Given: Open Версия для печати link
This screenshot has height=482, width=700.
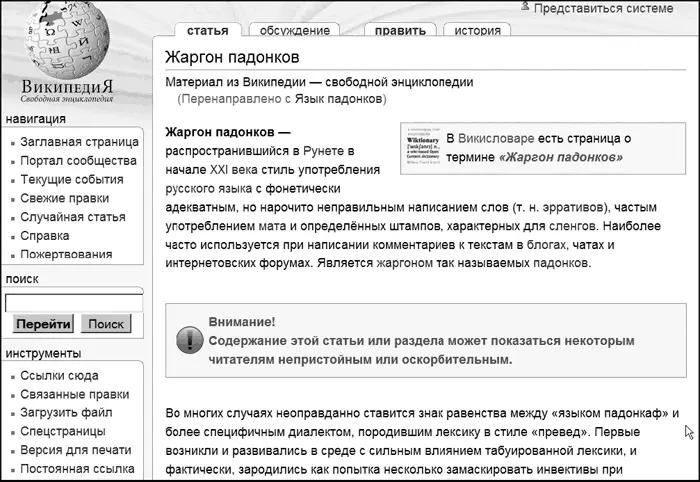Looking at the screenshot, I should pos(76,450).
